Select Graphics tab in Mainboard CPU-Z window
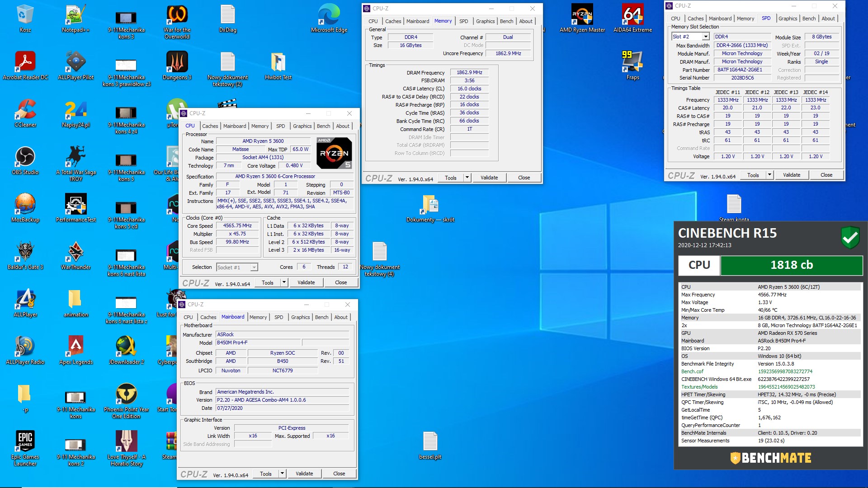The width and height of the screenshot is (868, 488). (300, 317)
